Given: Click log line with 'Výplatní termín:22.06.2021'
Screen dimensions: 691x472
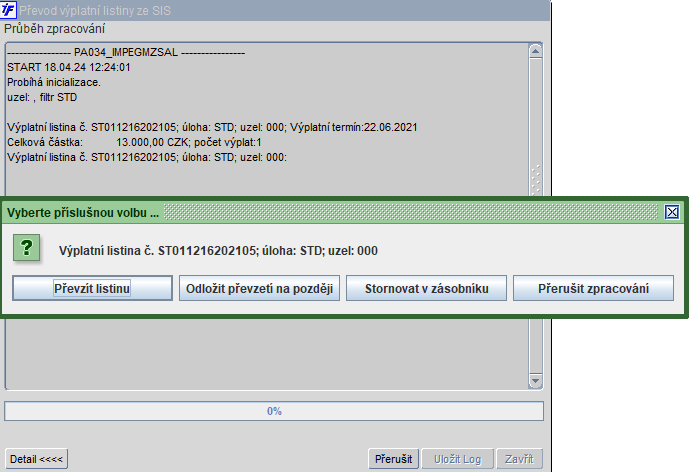Looking at the screenshot, I should pyautogui.click(x=212, y=127).
